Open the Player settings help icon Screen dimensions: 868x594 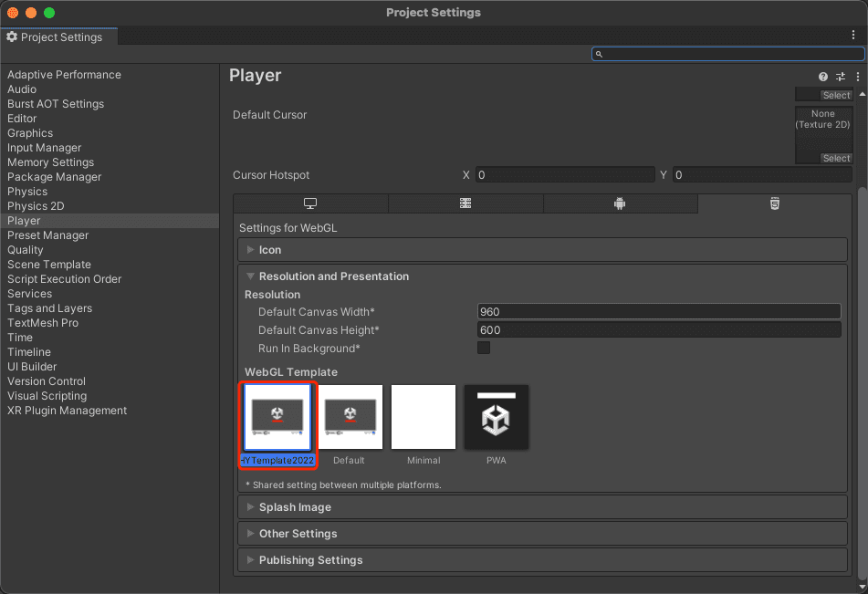[823, 78]
